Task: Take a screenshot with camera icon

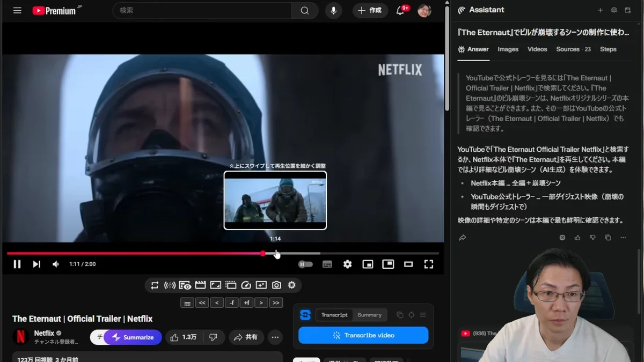Action: (276, 285)
